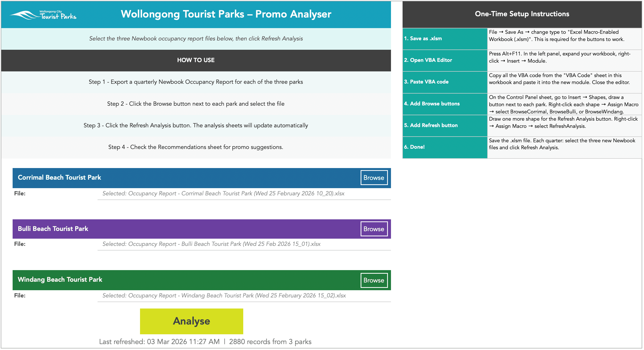
Task: Click the Wollongong City Tourist Parks logo
Action: point(43,15)
